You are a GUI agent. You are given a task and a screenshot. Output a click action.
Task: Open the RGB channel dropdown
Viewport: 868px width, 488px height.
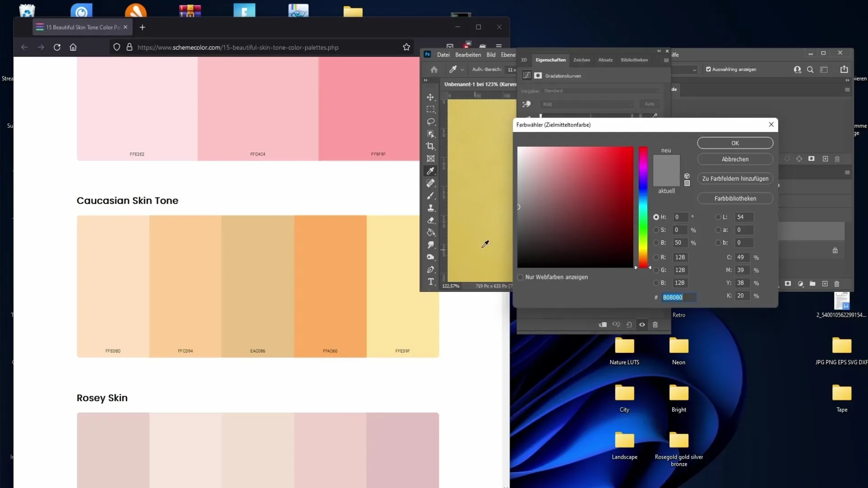tap(587, 104)
